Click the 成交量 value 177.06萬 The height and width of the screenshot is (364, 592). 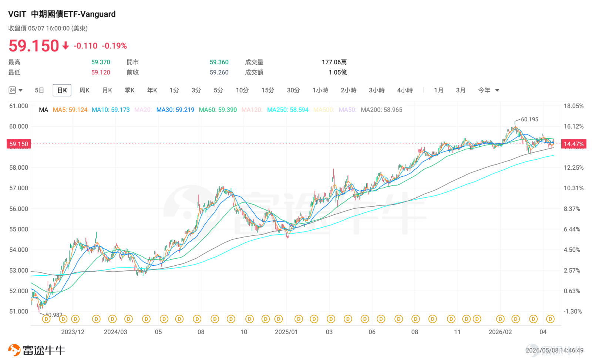(x=334, y=62)
